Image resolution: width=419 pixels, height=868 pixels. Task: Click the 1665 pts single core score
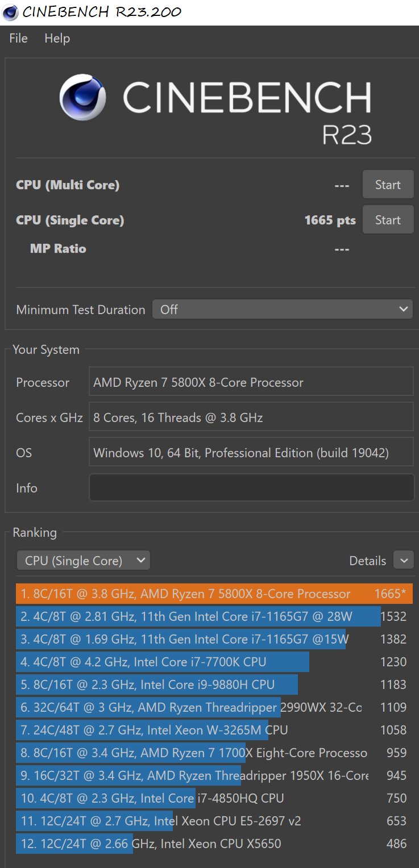[x=330, y=220]
